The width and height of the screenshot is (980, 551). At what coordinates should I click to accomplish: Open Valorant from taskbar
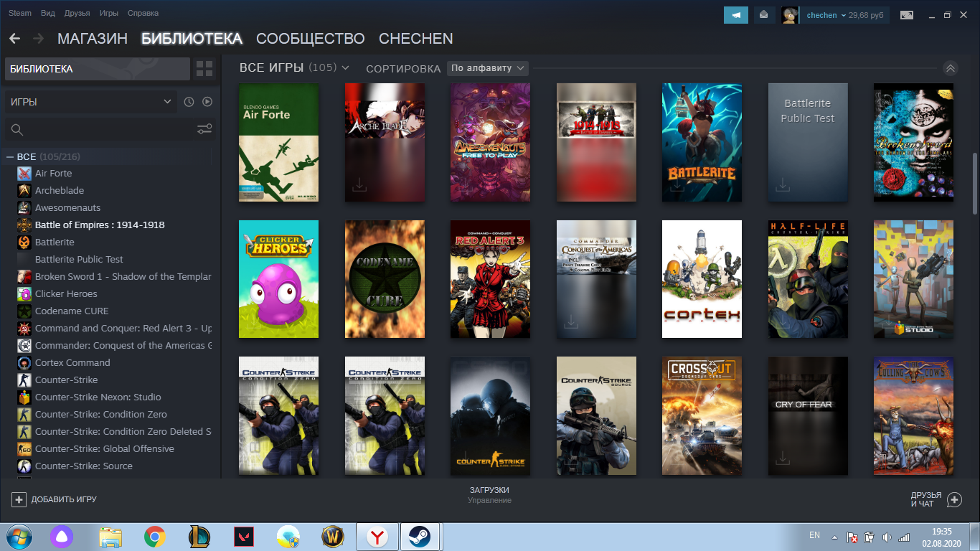pyautogui.click(x=244, y=537)
